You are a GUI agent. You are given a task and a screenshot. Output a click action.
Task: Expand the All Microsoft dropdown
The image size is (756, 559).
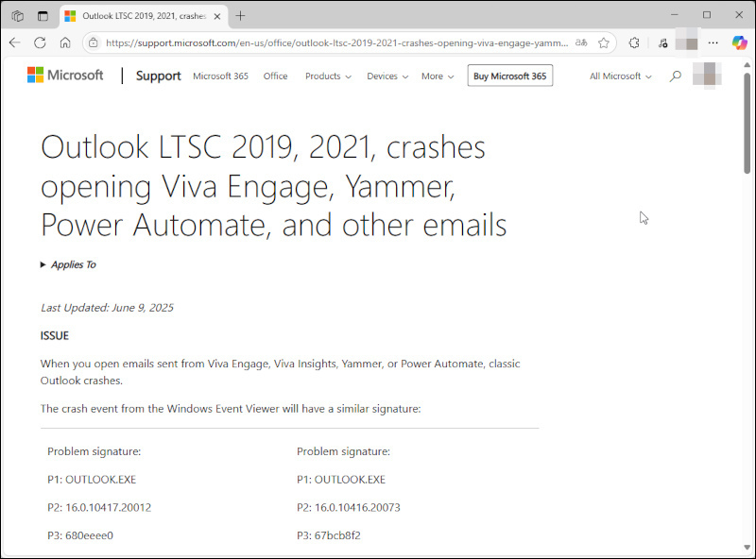click(621, 76)
